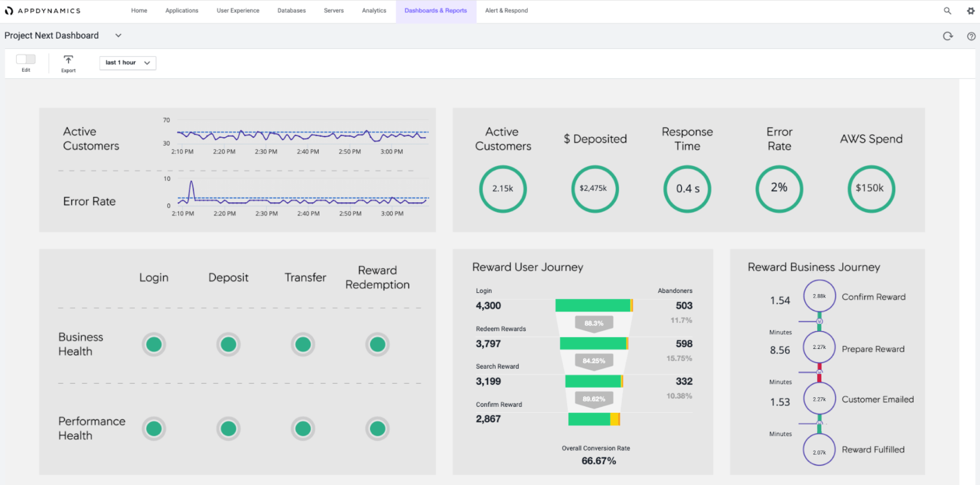980x485 pixels.
Task: Click the Deposit Business Health status indicator
Action: [229, 344]
